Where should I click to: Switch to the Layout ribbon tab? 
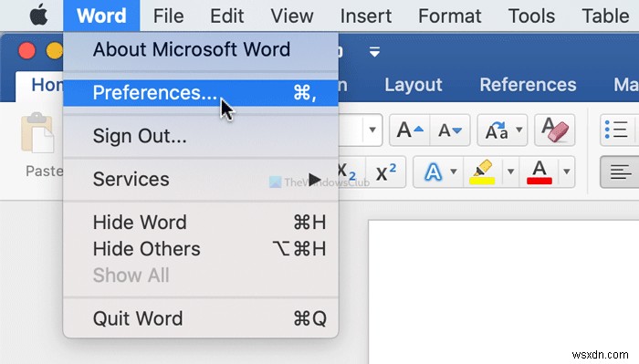click(414, 85)
